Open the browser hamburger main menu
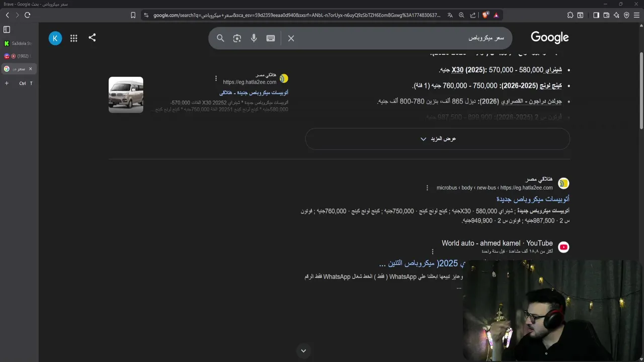644x362 pixels. [x=636, y=15]
